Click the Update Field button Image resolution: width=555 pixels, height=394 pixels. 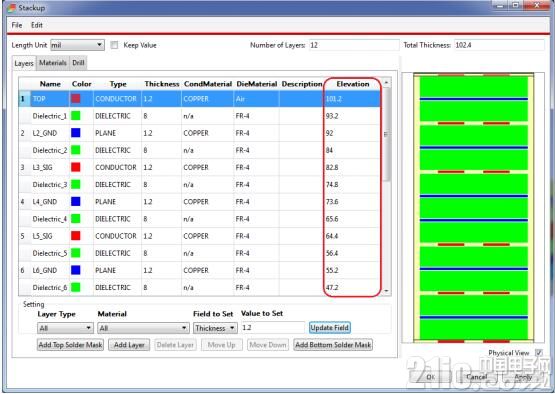330,328
